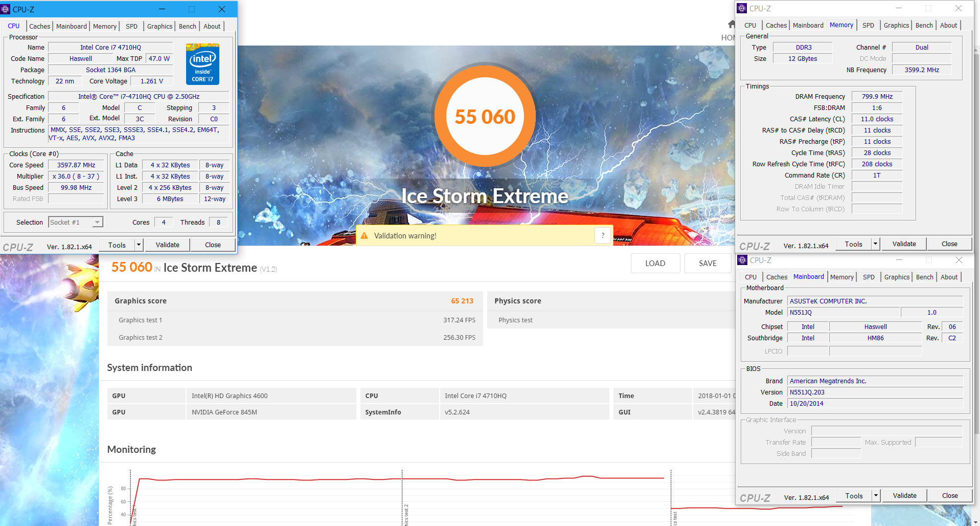980x526 pixels.
Task: Click Graphics score 65 213 value
Action: [462, 301]
